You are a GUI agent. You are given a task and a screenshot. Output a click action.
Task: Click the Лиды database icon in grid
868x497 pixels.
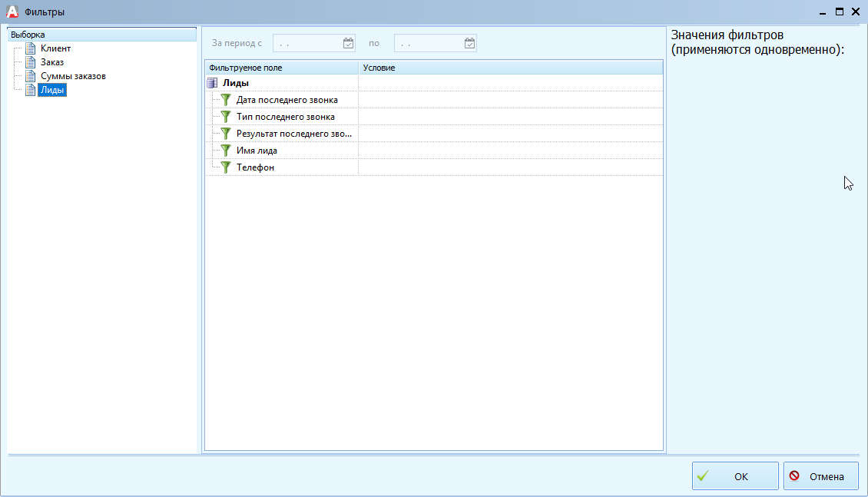(213, 83)
